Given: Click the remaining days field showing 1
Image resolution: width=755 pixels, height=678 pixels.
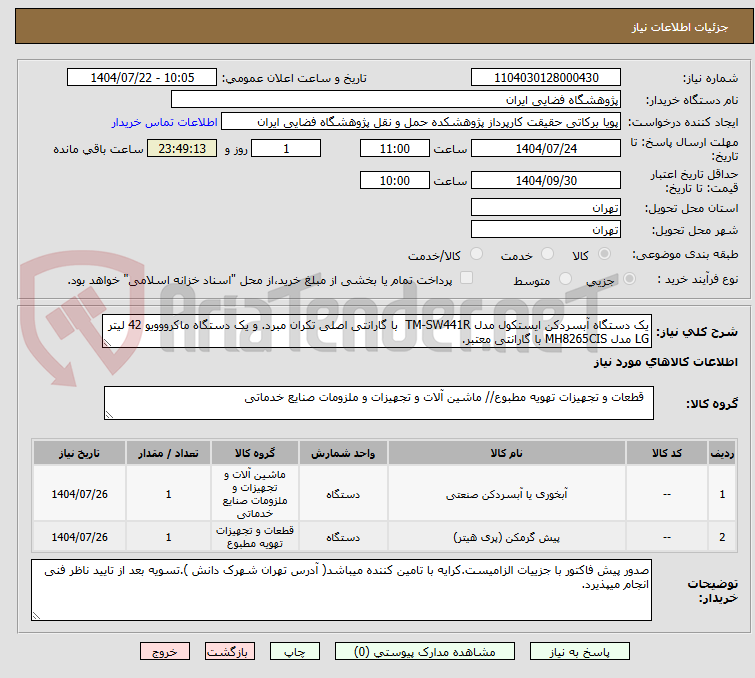Looking at the screenshot, I should [286, 148].
